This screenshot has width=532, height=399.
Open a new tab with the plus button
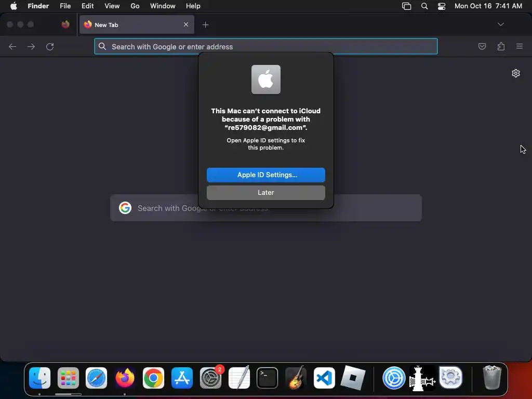(205, 25)
